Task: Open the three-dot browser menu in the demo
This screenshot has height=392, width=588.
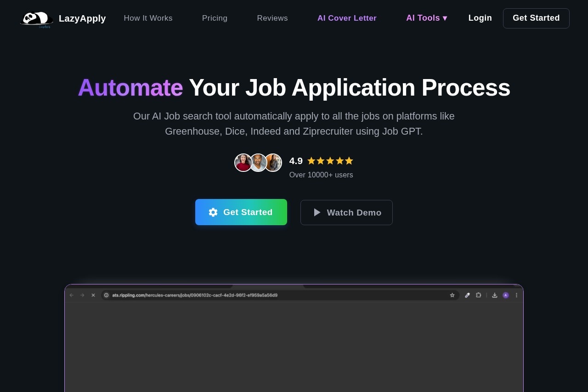Action: [516, 295]
